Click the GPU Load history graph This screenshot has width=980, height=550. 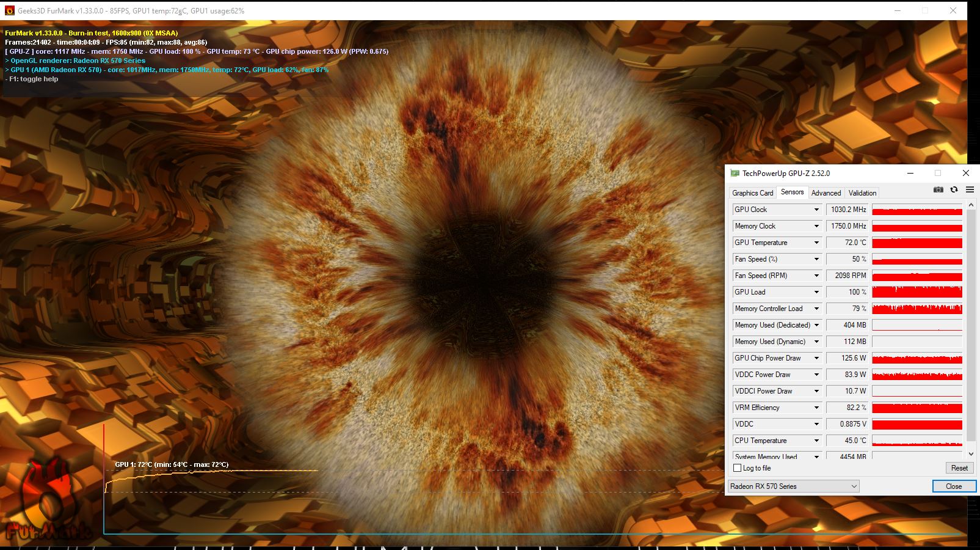click(916, 292)
